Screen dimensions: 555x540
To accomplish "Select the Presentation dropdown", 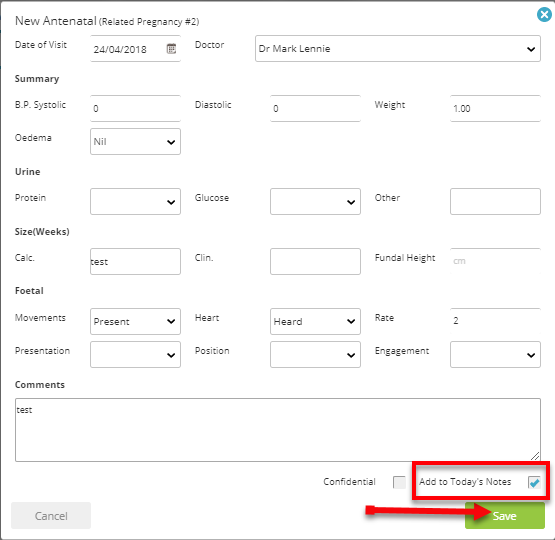I will point(135,354).
